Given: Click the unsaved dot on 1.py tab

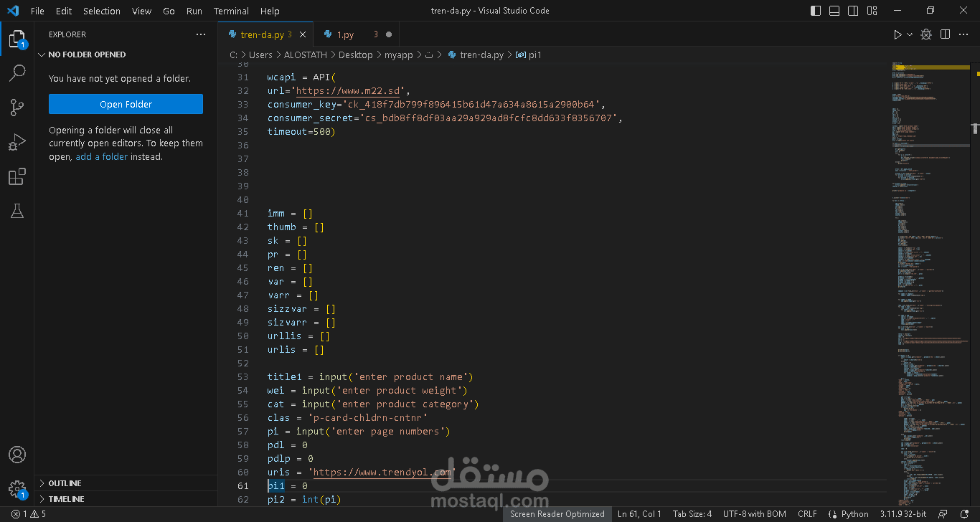Looking at the screenshot, I should pyautogui.click(x=389, y=34).
